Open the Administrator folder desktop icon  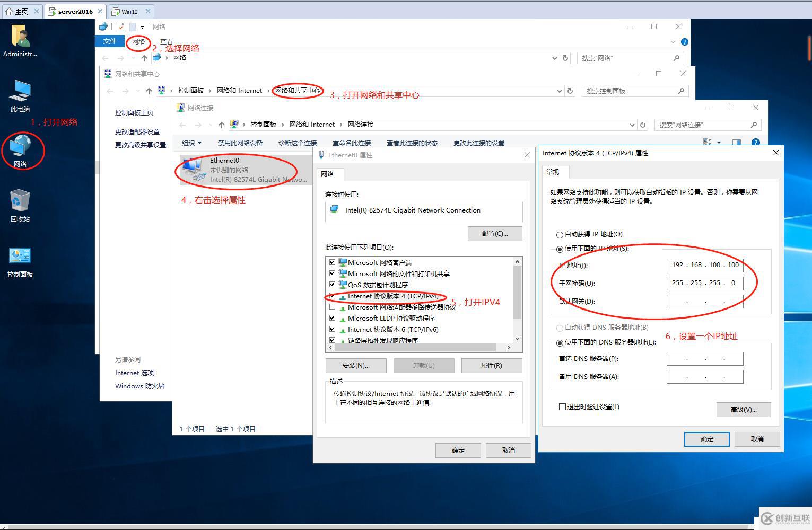click(x=20, y=37)
